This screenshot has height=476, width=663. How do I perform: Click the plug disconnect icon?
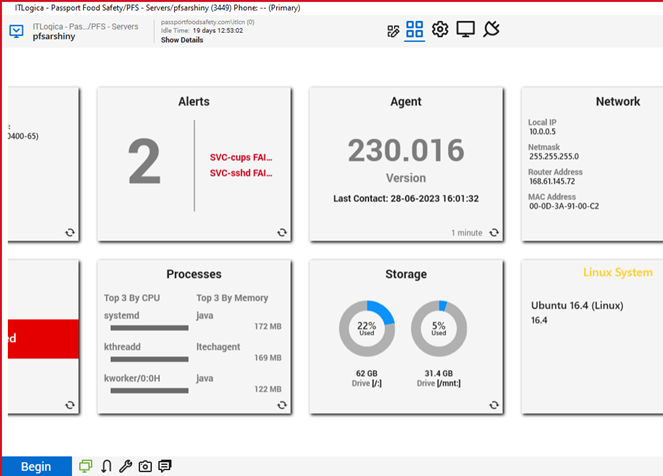[x=490, y=30]
